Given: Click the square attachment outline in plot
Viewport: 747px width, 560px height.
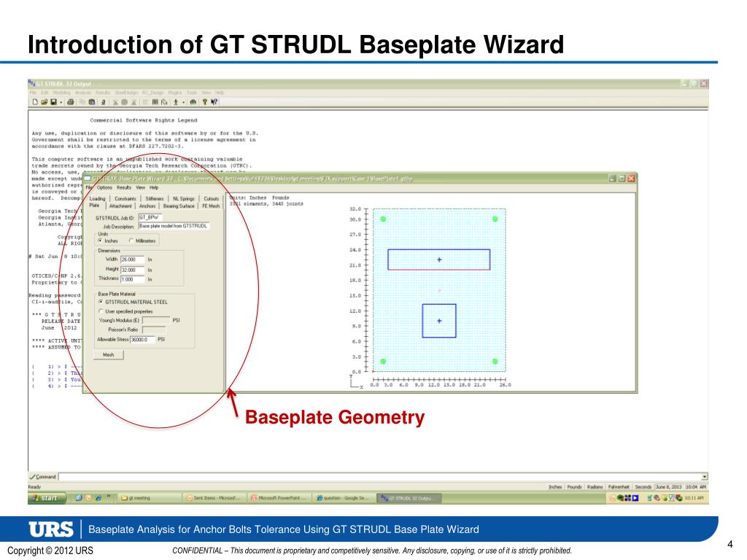Looking at the screenshot, I should point(438,321).
